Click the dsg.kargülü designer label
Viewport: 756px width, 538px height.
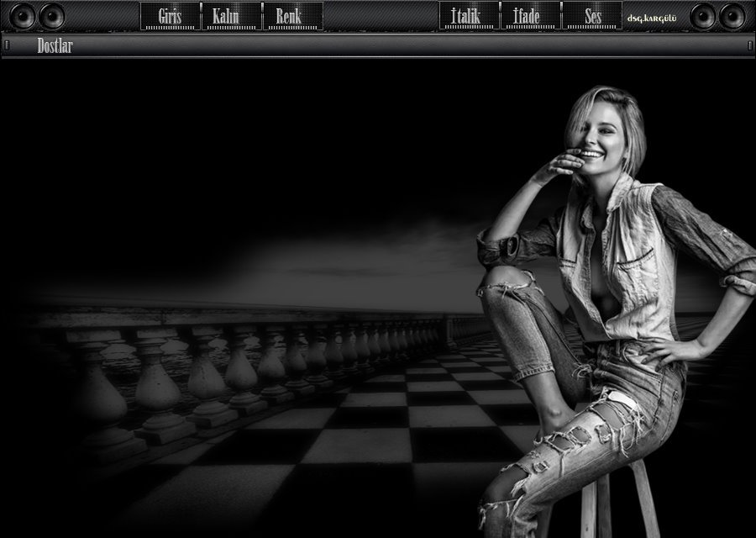(x=652, y=17)
